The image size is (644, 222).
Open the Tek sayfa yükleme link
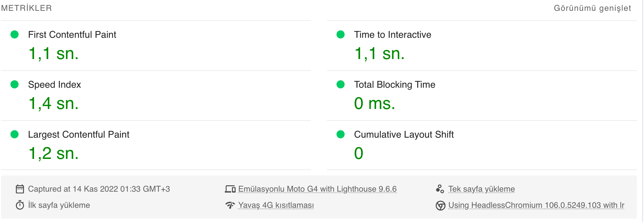pos(482,189)
